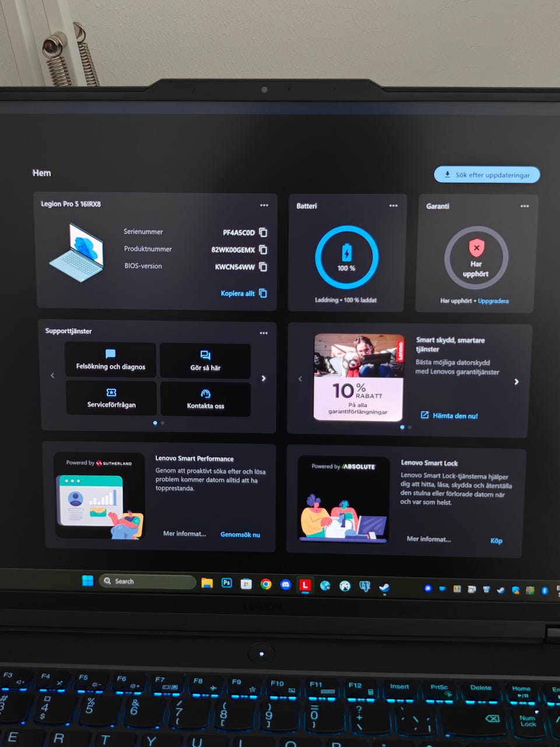Select first Supporttjänster page dot
560x747 pixels.
[155, 423]
